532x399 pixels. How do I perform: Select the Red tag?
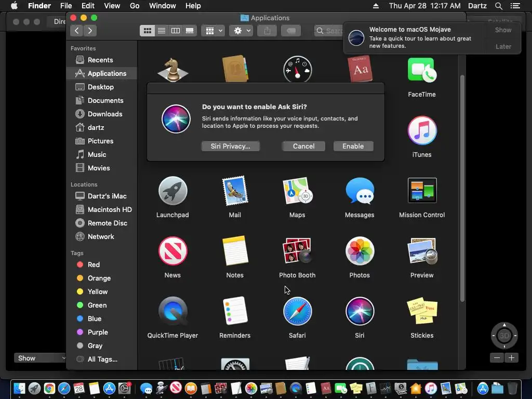(102, 264)
